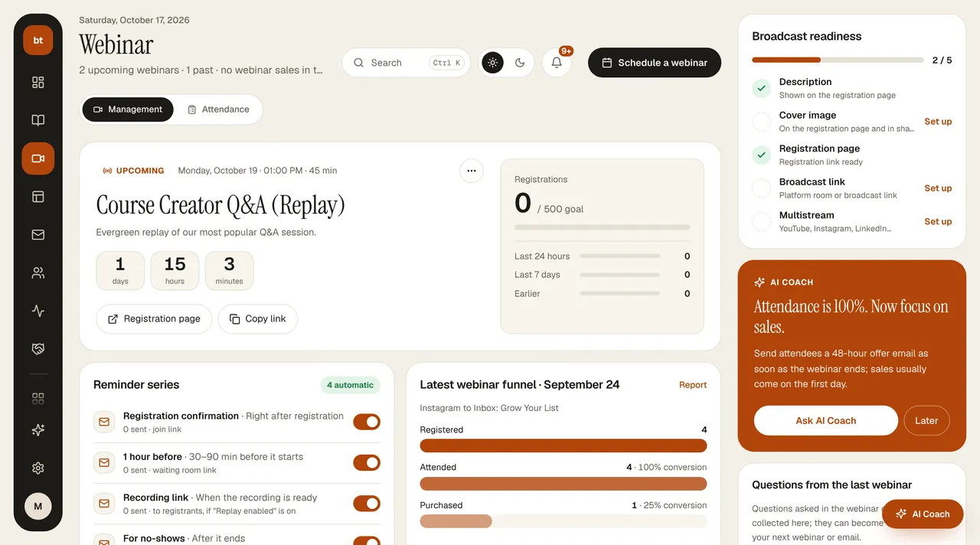Click the registrations goal progress bar

point(602,227)
